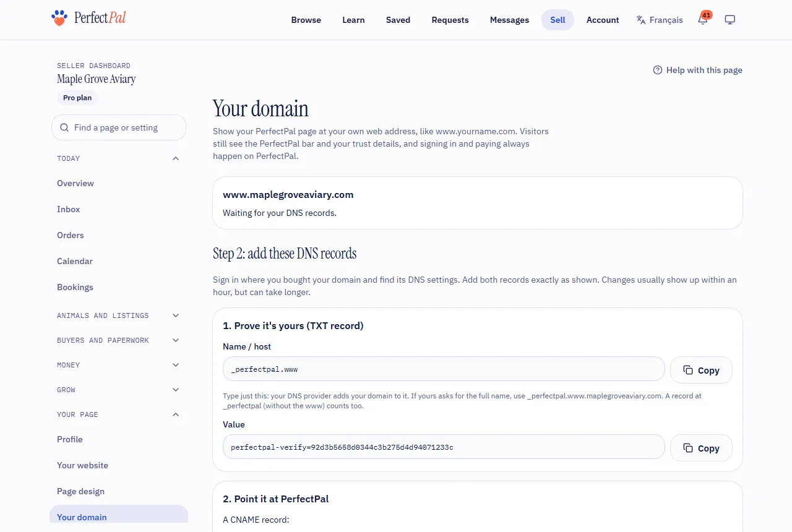Click the SELLER DASHBOARD label
Image resolution: width=792 pixels, height=532 pixels.
click(x=93, y=66)
